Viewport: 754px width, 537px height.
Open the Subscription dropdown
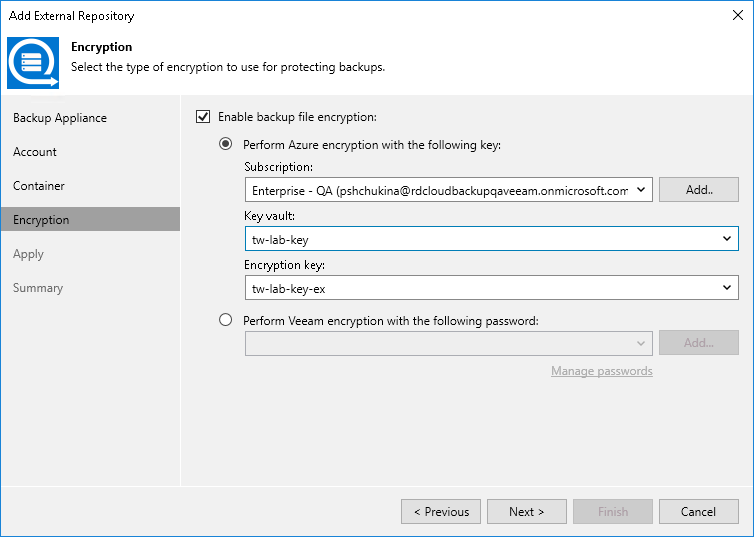[449, 190]
